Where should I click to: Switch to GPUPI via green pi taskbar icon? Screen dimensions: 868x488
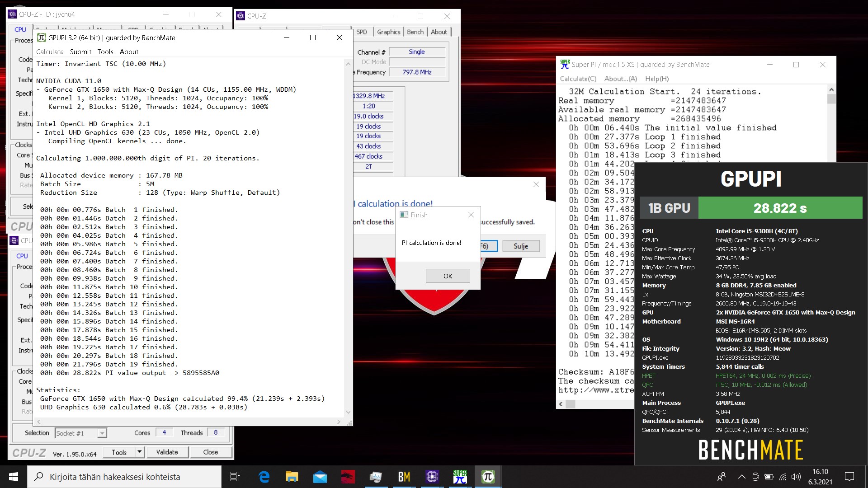click(488, 477)
